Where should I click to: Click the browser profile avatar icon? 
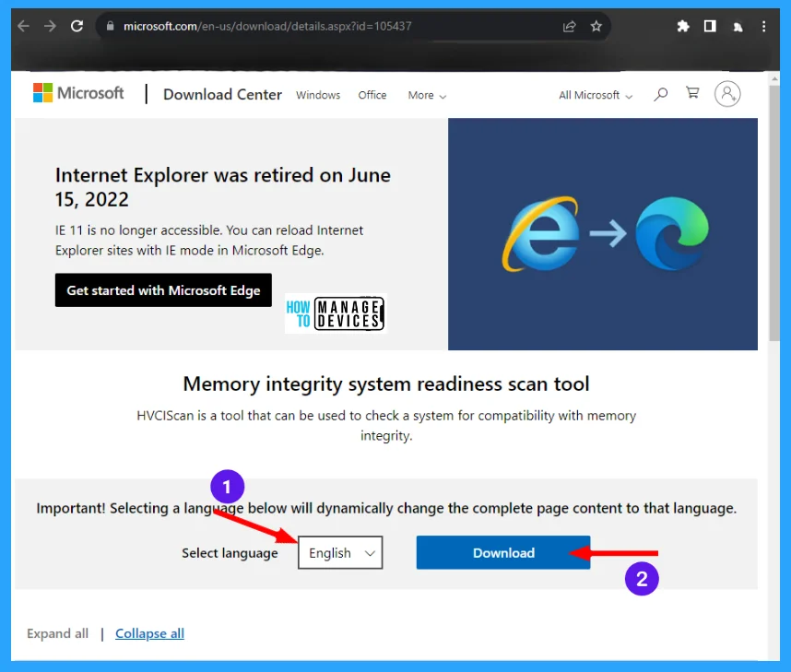click(x=737, y=27)
